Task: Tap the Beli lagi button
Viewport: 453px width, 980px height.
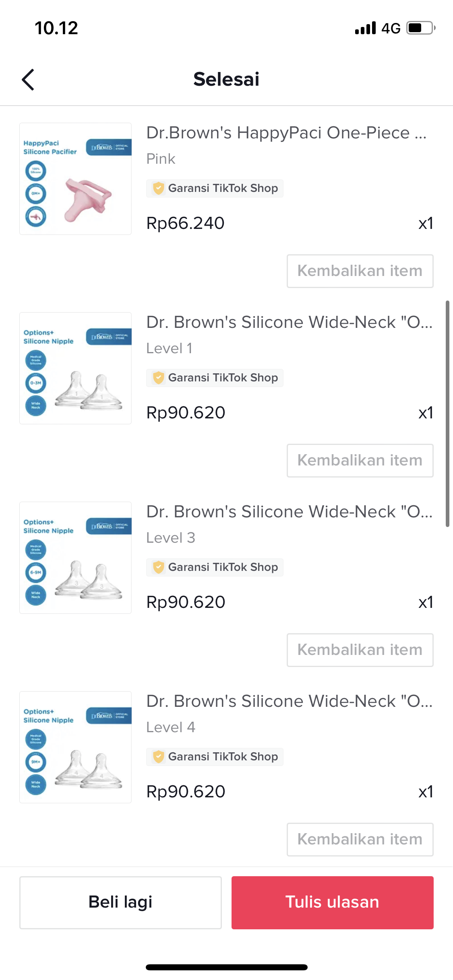Action: point(120,902)
